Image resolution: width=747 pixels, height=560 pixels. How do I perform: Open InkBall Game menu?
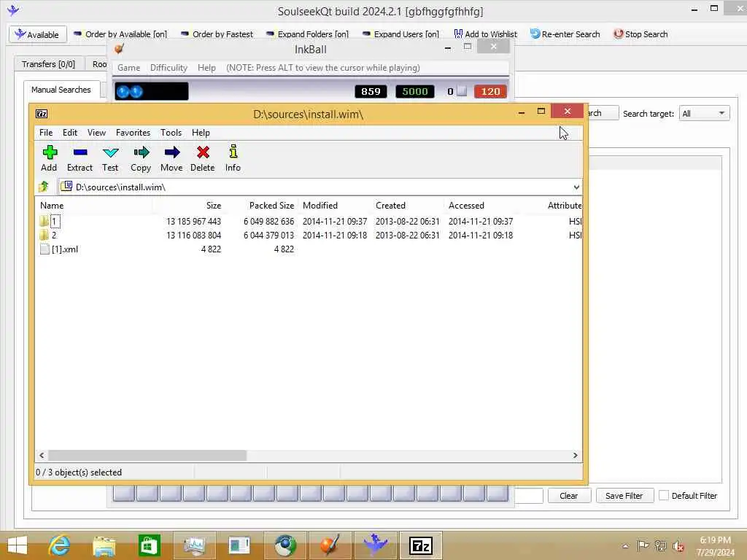pyautogui.click(x=128, y=68)
